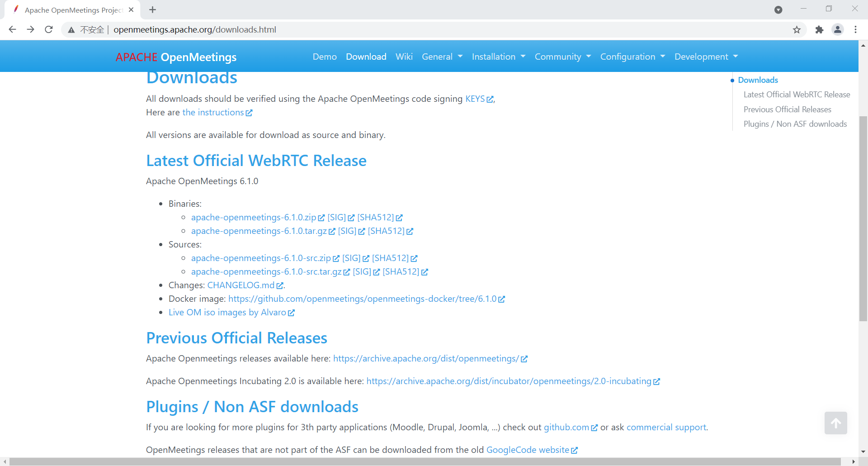Click external icon after github.com link
The width and height of the screenshot is (868, 466).
click(x=594, y=428)
